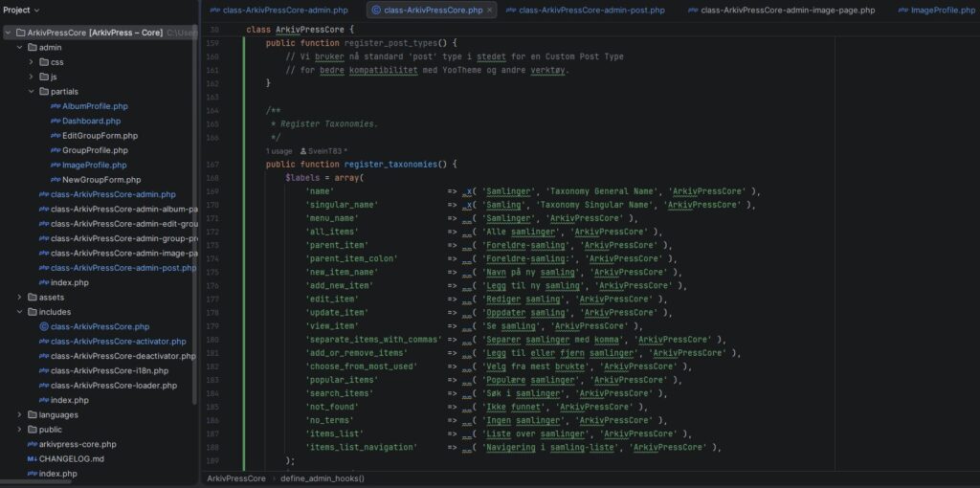
Task: Click the class icon beside class-ArkivPressCore.php in tree
Action: click(44, 327)
